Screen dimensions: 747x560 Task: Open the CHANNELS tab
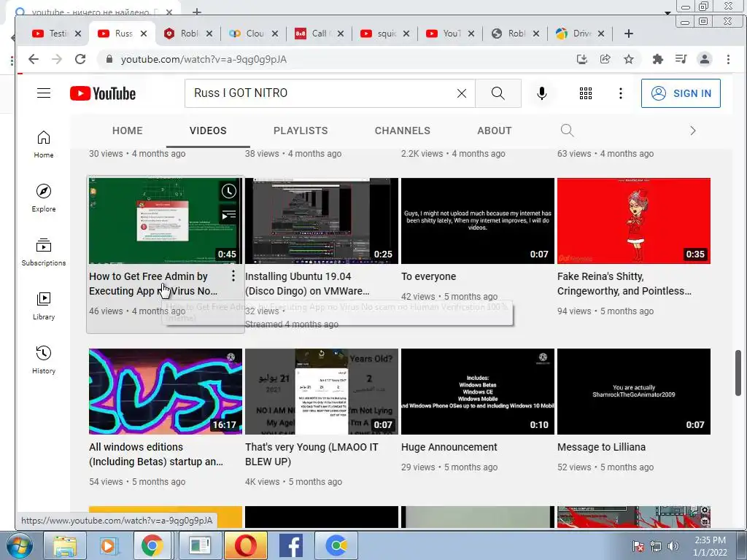pyautogui.click(x=403, y=131)
